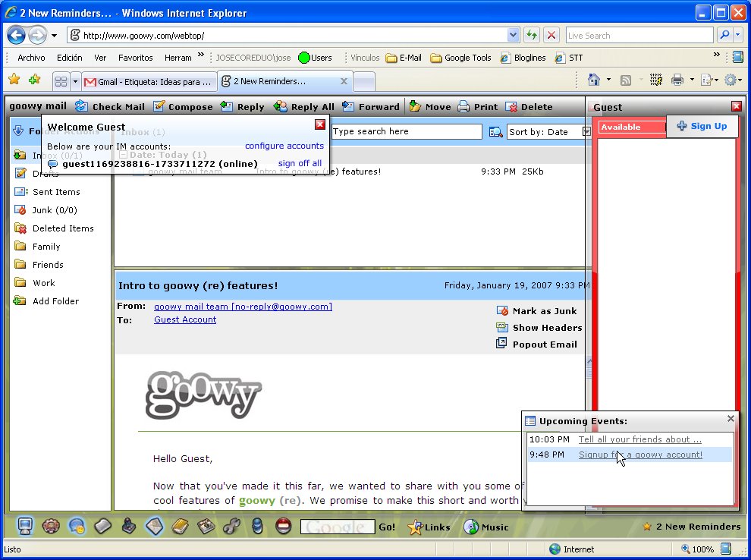Click the joystick games dock icon
The width and height of the screenshot is (751, 560).
(x=128, y=526)
